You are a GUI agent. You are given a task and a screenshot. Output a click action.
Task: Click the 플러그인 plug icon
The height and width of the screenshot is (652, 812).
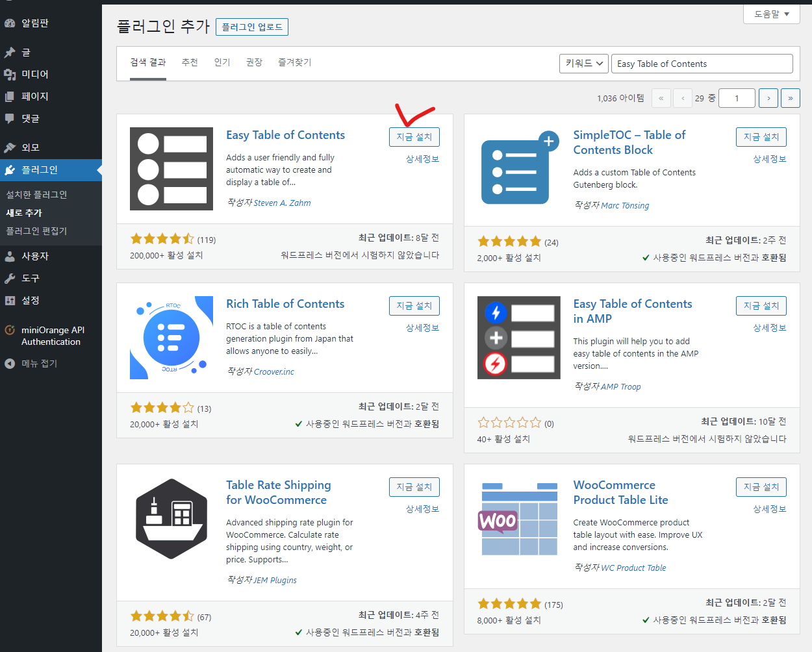point(10,170)
